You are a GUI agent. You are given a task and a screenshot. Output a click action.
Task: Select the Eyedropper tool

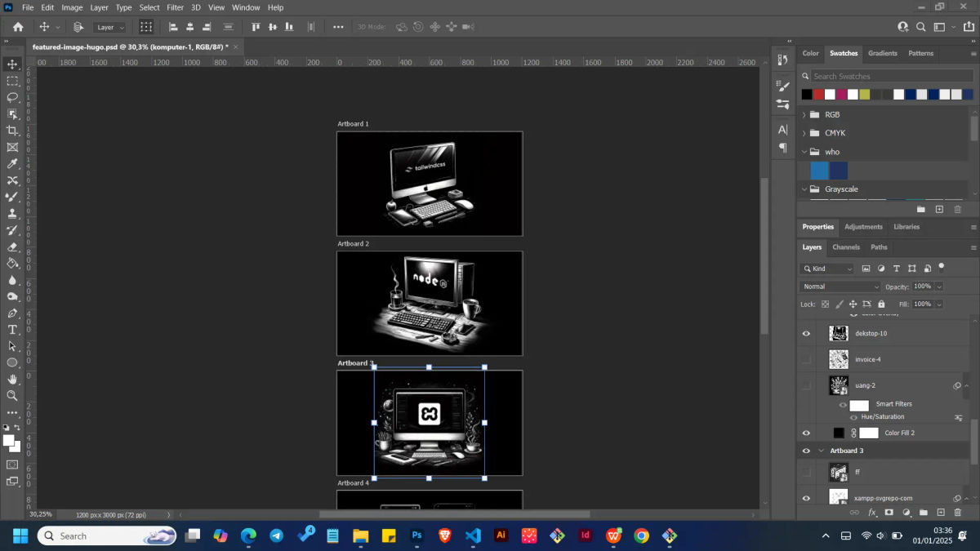[12, 163]
